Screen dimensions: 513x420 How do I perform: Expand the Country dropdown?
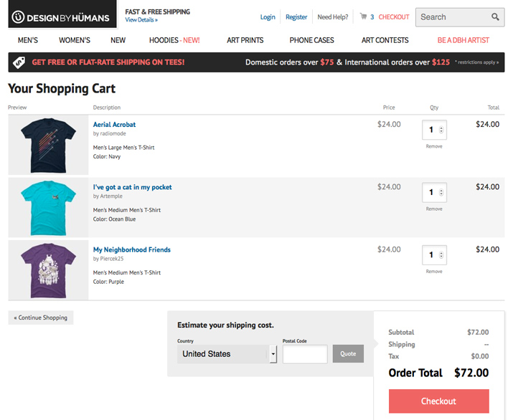point(273,354)
